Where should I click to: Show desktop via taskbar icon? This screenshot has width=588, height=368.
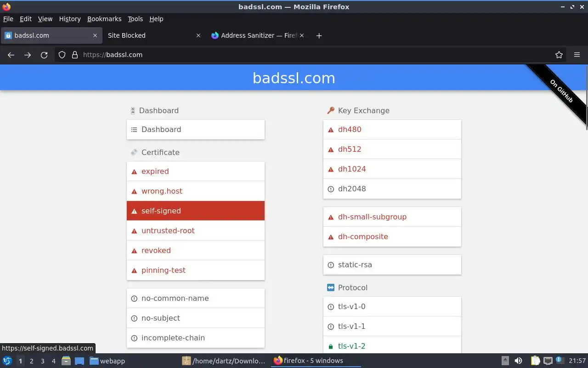tap(79, 361)
